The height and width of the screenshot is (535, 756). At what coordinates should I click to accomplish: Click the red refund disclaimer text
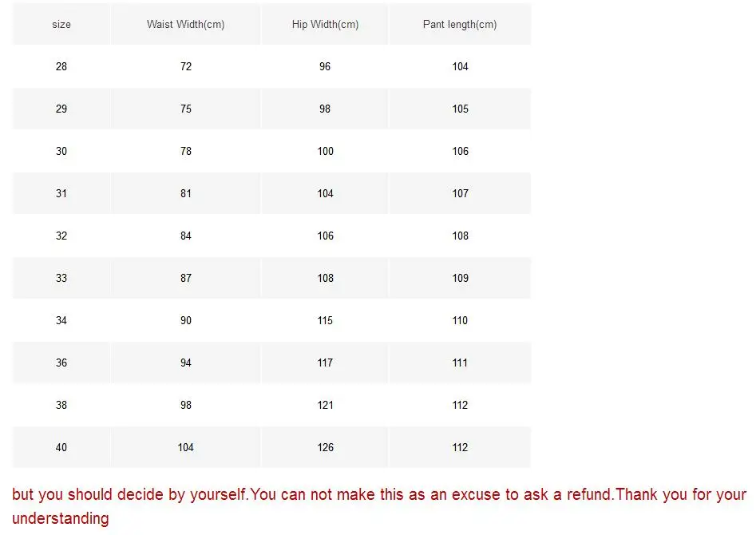coord(379,506)
